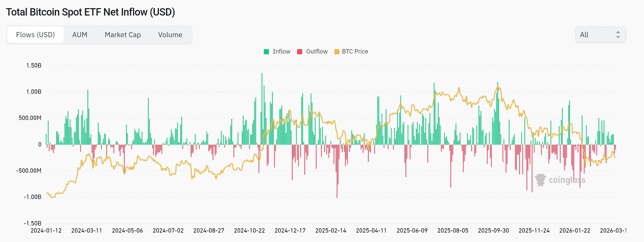Toggle the BTC Price legend label
Image resolution: width=644 pixels, height=242 pixels.
[x=355, y=51]
